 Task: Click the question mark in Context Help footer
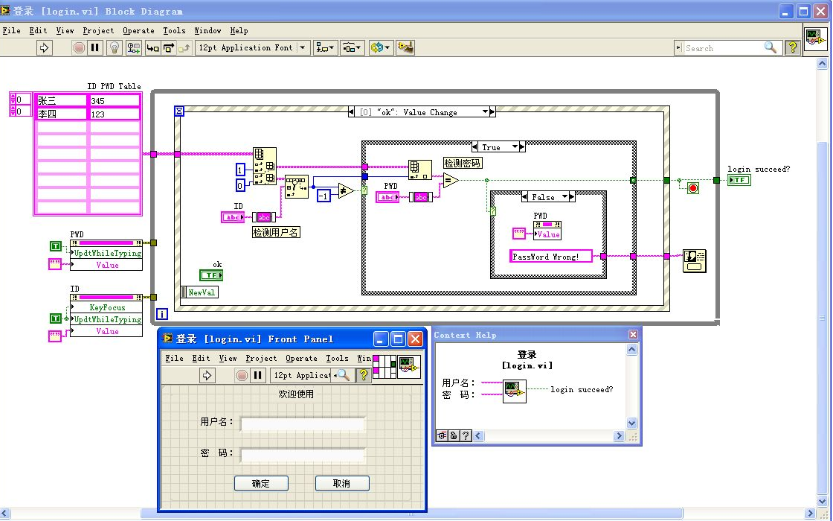(x=465, y=435)
